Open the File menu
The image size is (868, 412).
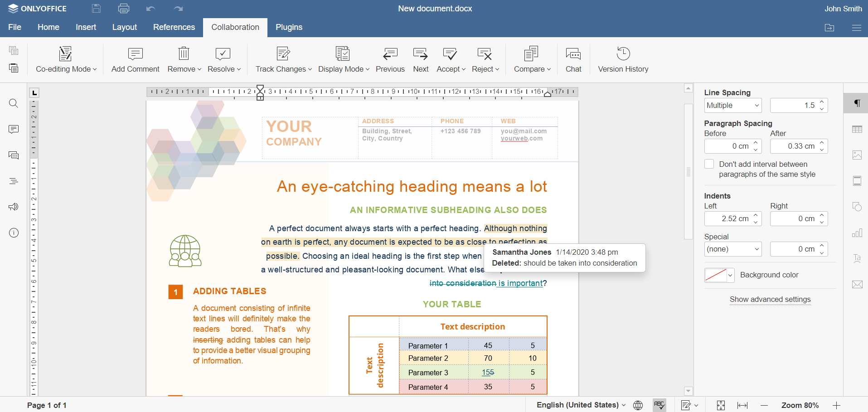pyautogui.click(x=15, y=27)
